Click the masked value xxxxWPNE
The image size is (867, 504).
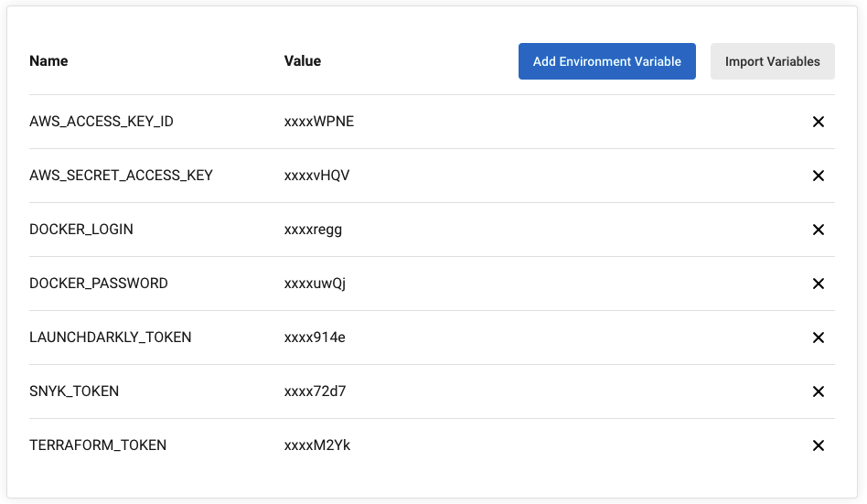click(x=319, y=121)
